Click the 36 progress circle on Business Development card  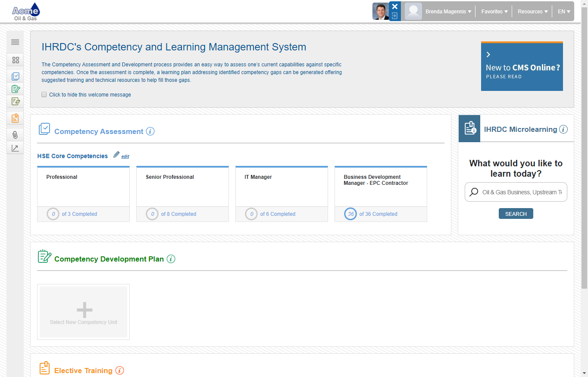350,214
